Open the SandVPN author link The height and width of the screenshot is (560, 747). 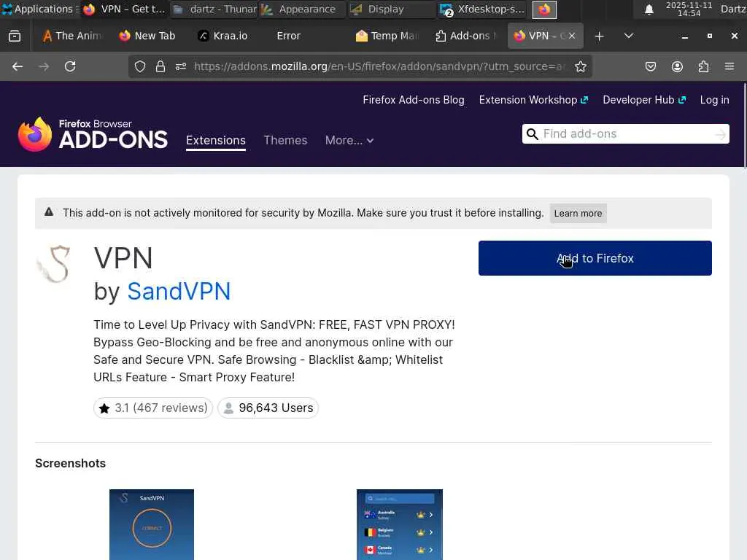point(179,291)
